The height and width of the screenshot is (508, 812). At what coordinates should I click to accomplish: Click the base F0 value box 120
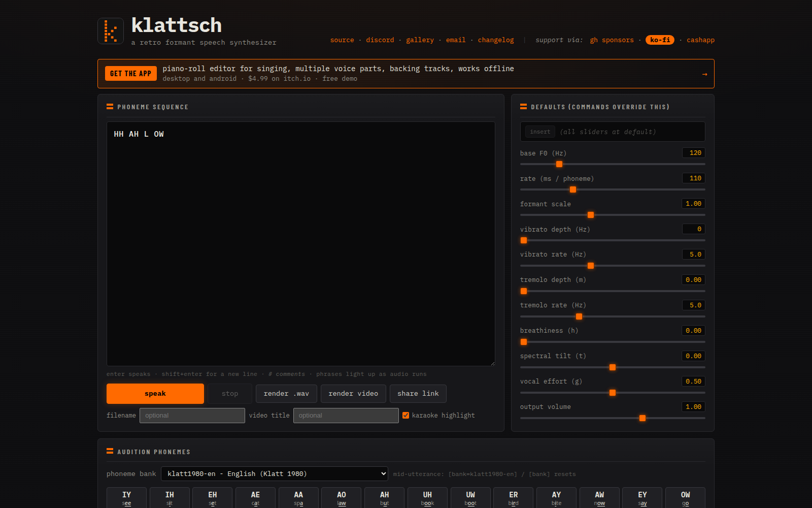tap(694, 153)
